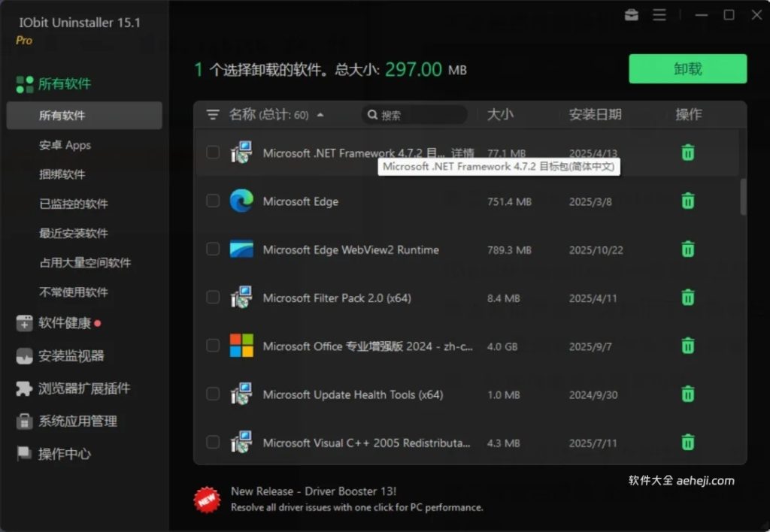This screenshot has width=770, height=532.
Task: Check the Microsoft Edge WebView2 Runtime checkbox
Action: tap(212, 249)
